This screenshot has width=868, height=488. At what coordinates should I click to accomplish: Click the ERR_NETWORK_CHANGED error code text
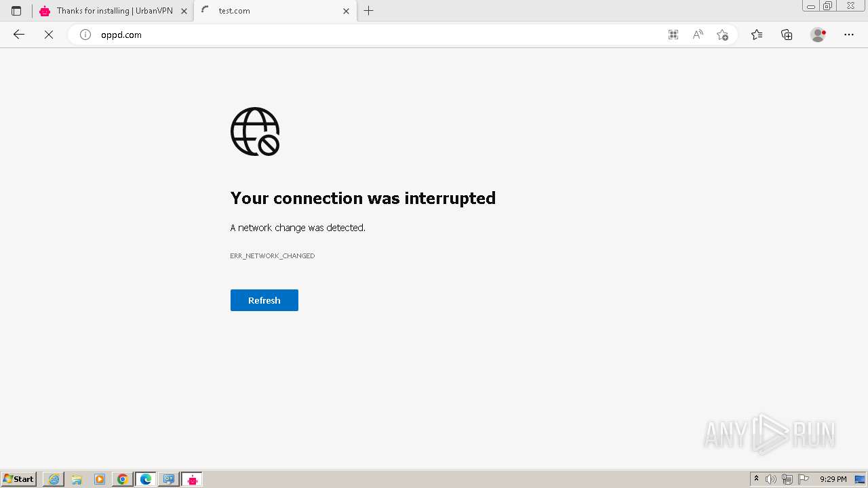pos(273,256)
